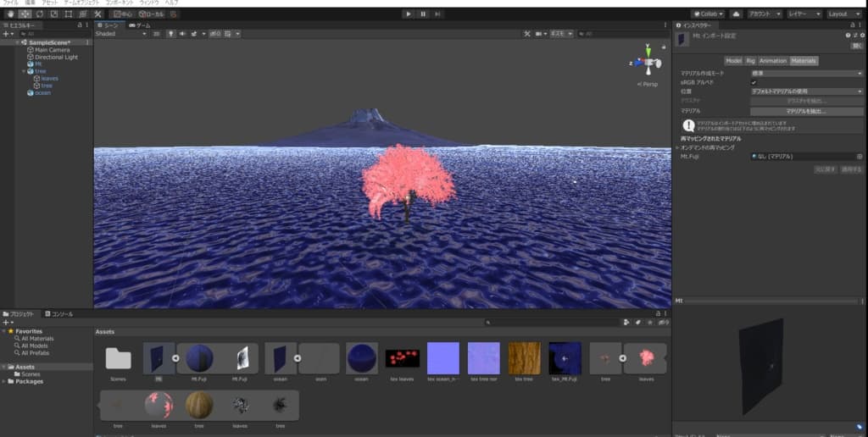
Task: Collapse the tree object in hierarchy
Action: click(23, 71)
